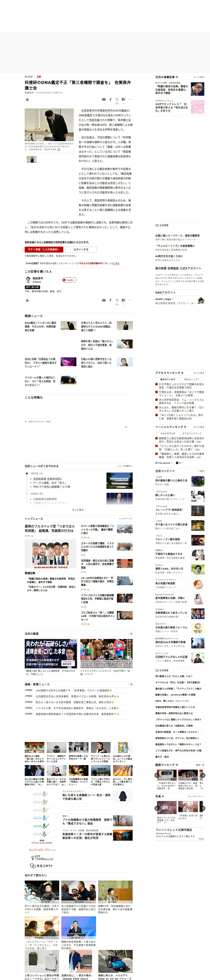
Task: Select the 読まれています tab
Action: (x=168, y=379)
